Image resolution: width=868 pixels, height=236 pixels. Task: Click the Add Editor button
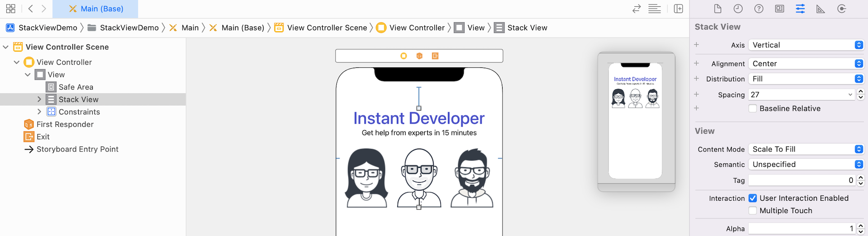click(x=678, y=9)
